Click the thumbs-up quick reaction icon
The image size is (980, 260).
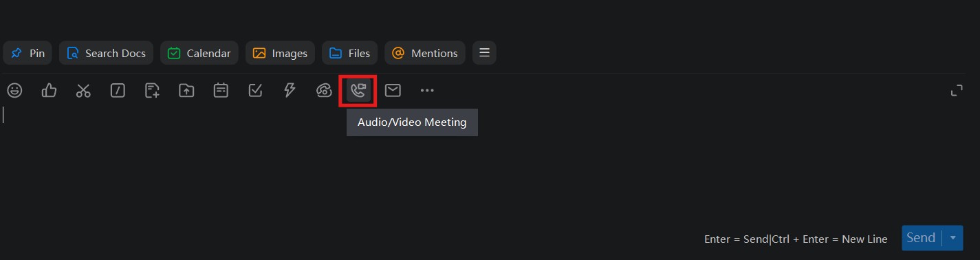pos(49,90)
